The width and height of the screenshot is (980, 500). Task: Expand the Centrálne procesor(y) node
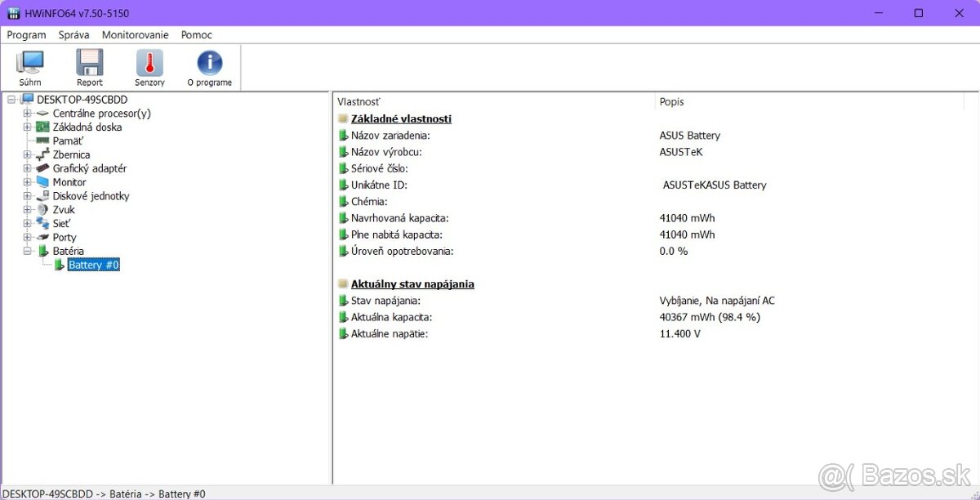click(x=27, y=114)
